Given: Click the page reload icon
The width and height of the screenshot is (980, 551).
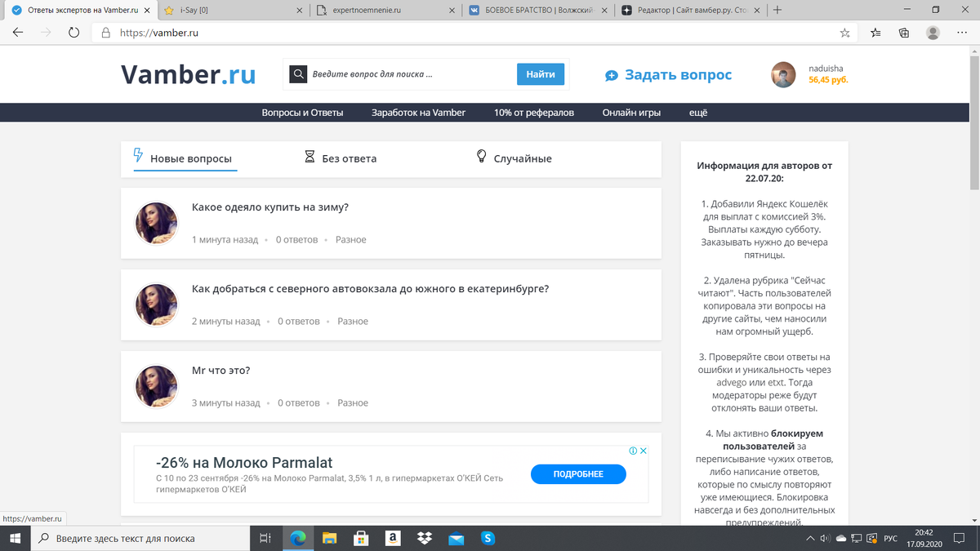Looking at the screenshot, I should (x=74, y=32).
